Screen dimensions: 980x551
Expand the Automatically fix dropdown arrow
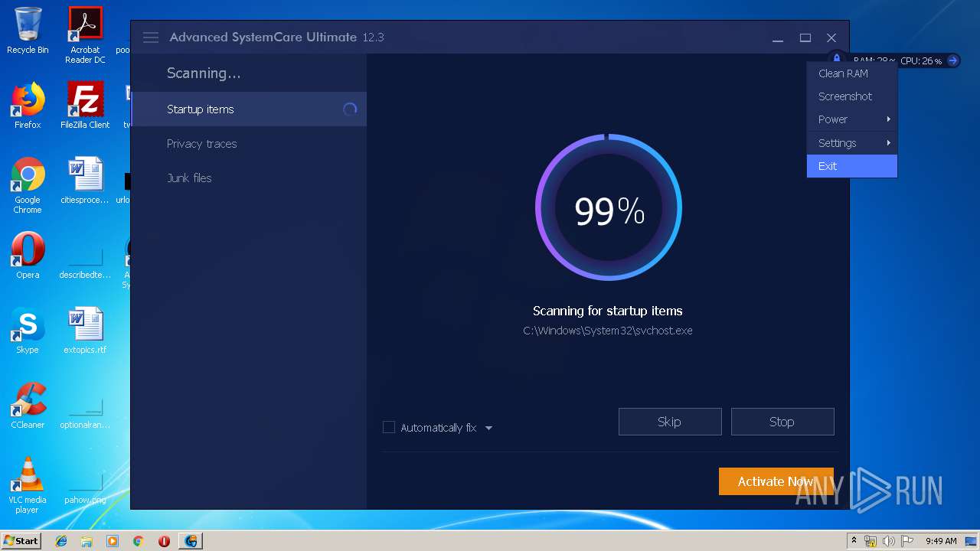[x=488, y=428]
